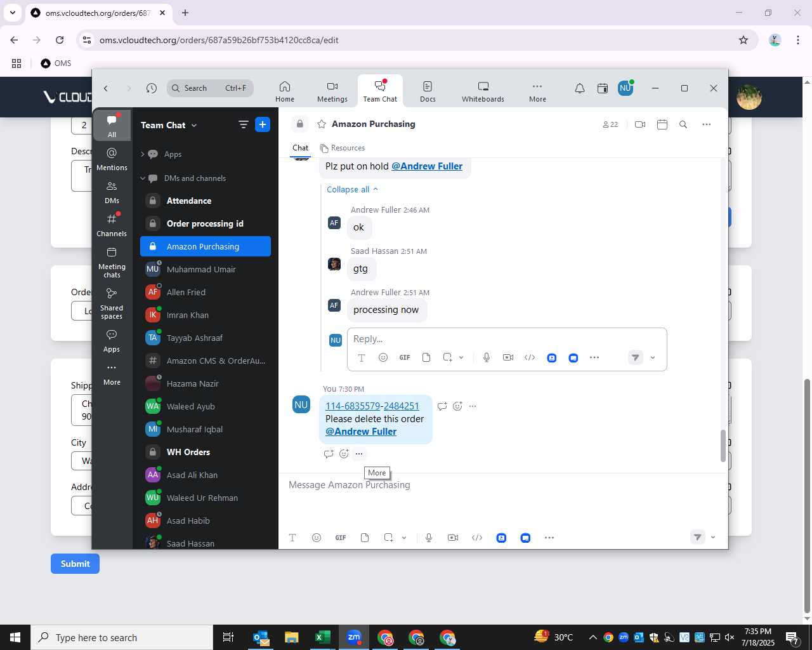Click the chat area vertical scrollbar
The width and height of the screenshot is (812, 650).
click(x=723, y=446)
